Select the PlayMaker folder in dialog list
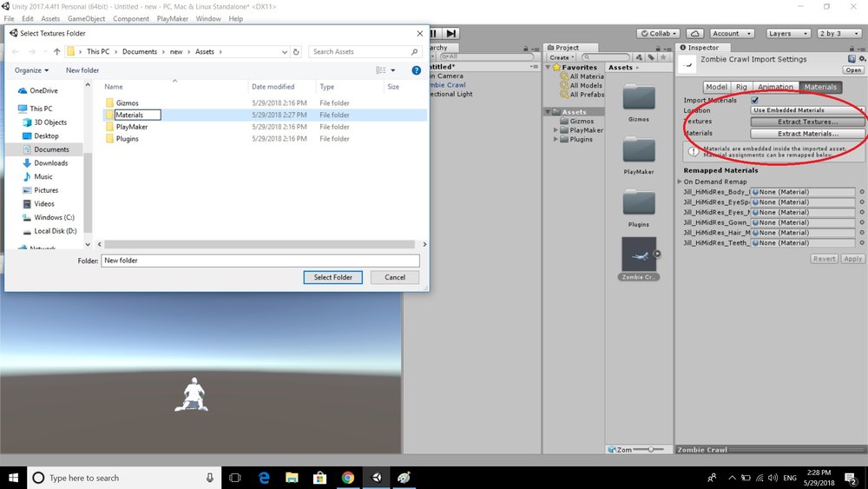 [132, 127]
